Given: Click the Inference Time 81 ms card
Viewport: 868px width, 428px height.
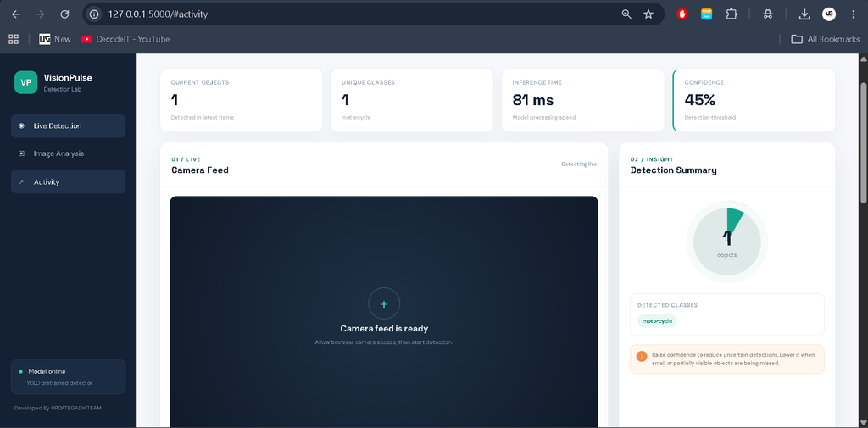Looking at the screenshot, I should coord(583,100).
